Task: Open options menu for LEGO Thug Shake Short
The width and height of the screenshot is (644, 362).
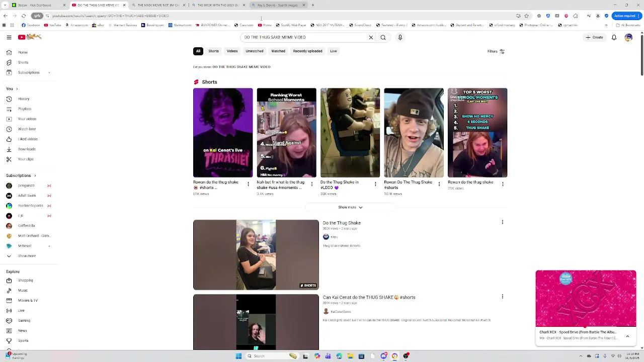Action: click(375, 184)
